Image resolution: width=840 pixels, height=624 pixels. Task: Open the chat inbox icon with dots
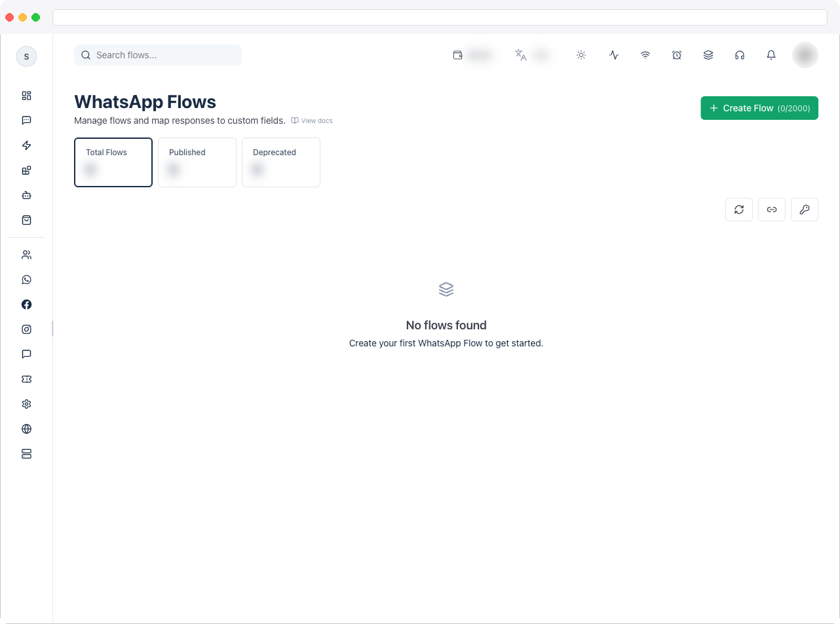click(26, 120)
